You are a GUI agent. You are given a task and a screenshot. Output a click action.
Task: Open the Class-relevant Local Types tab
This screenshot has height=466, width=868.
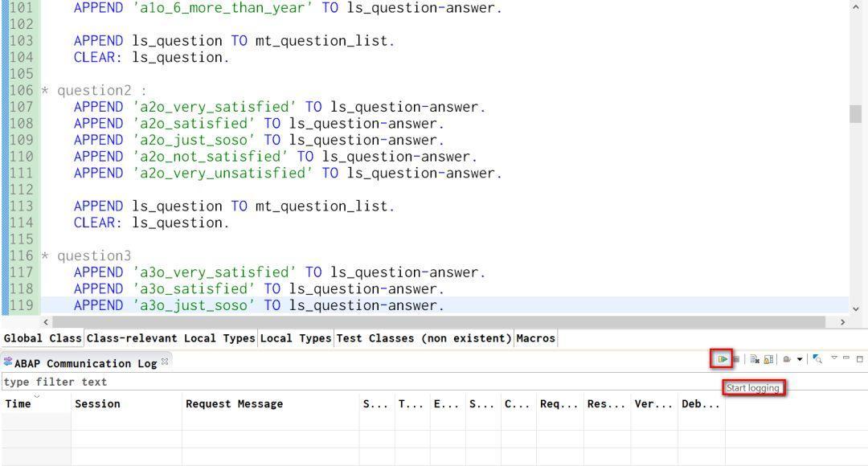point(170,338)
